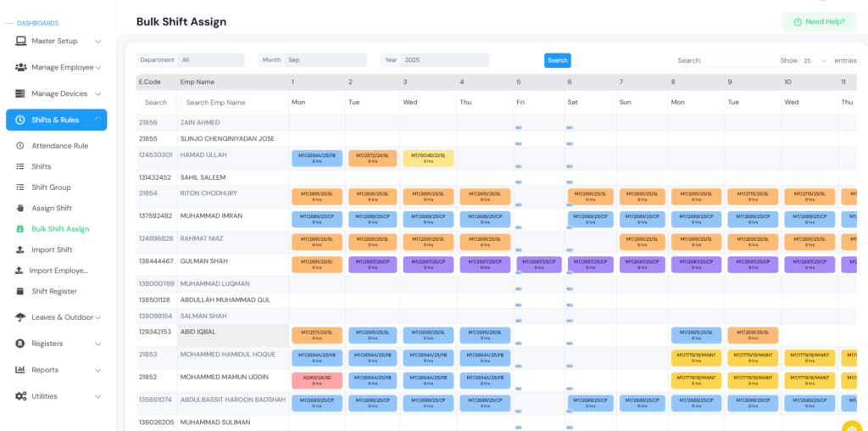This screenshot has width=868, height=431.
Task: Sort by the E.Code column header
Action: point(149,82)
